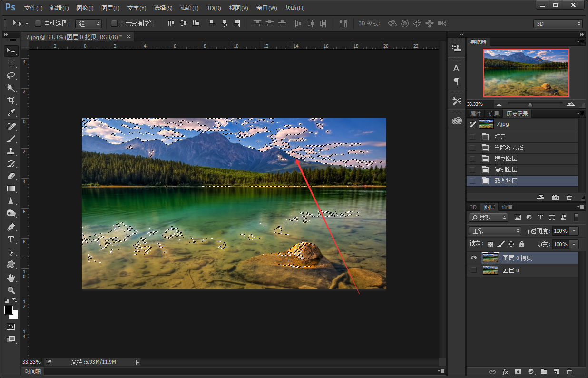Select the Brush tool
The width and height of the screenshot is (588, 378).
10,139
